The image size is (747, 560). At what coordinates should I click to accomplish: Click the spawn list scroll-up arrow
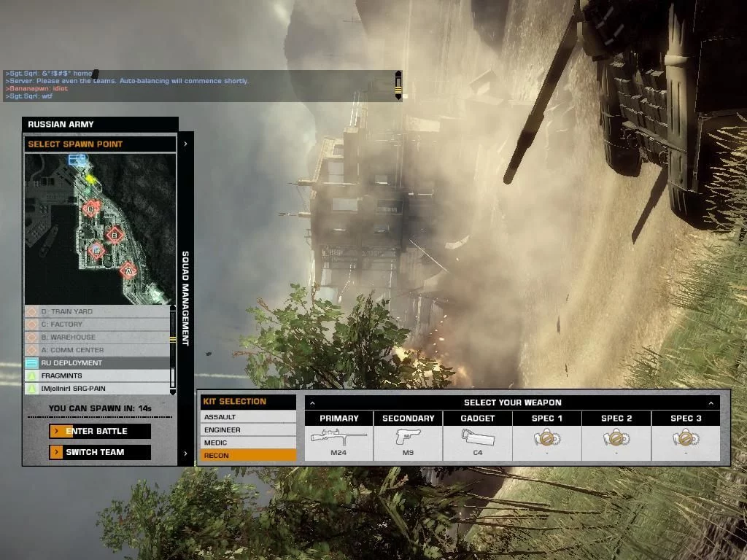pyautogui.click(x=173, y=308)
